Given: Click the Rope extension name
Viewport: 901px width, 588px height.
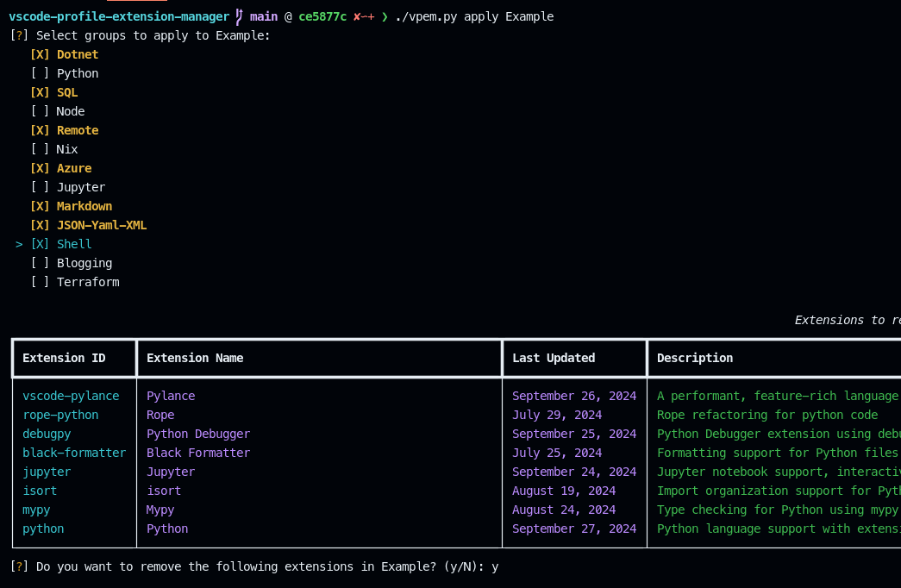Looking at the screenshot, I should (x=160, y=415).
